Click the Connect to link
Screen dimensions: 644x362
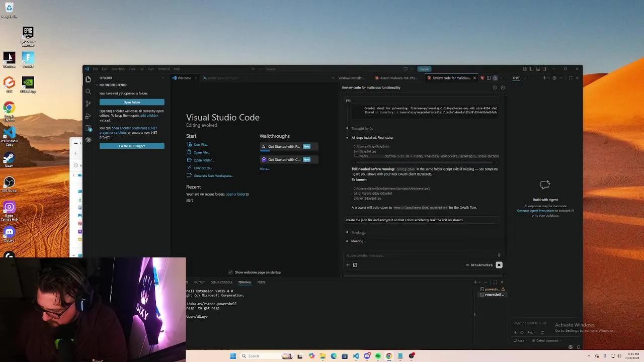point(203,168)
